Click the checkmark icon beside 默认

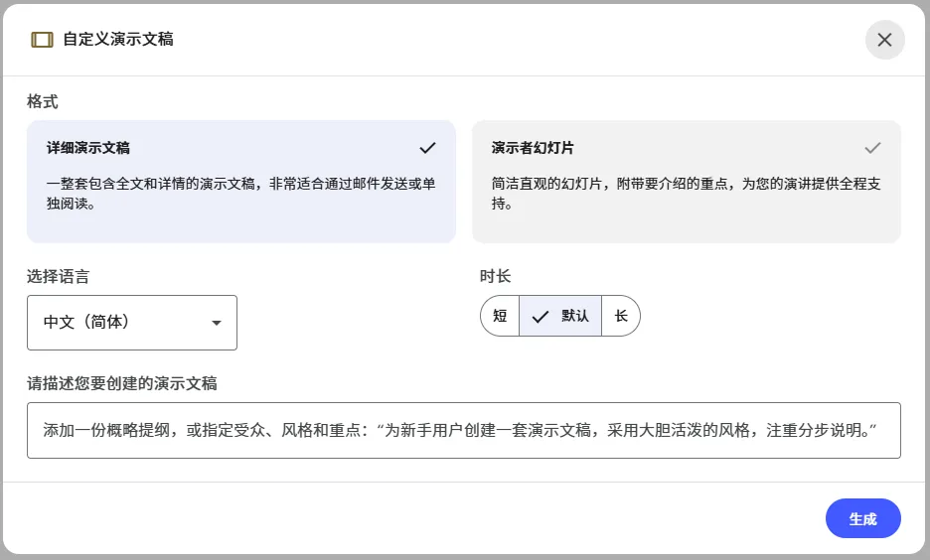(541, 317)
